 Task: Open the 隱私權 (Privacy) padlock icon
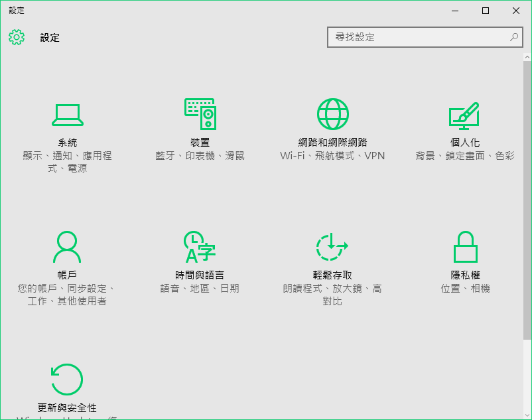click(x=466, y=247)
